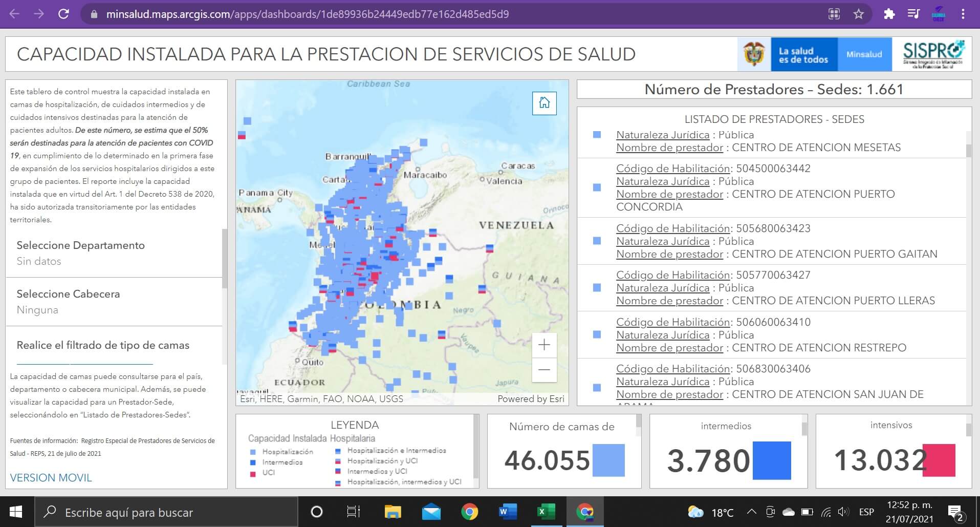Open Word from the taskbar
980x527 pixels.
click(x=508, y=512)
